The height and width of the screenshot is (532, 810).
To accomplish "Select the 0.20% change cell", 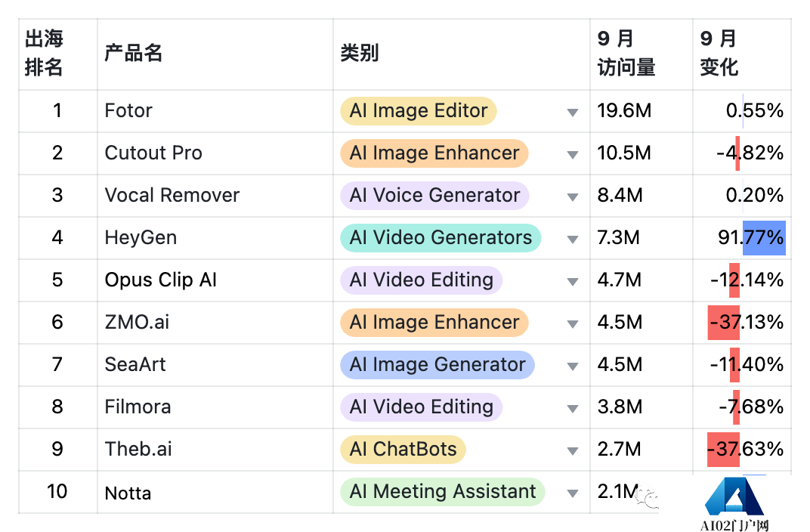I will [x=741, y=196].
